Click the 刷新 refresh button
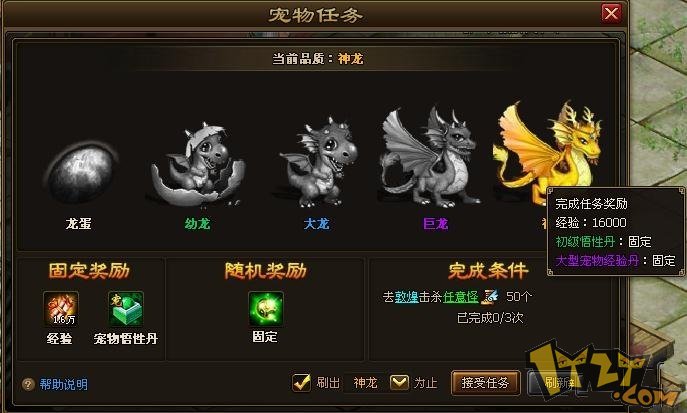 coord(556,383)
